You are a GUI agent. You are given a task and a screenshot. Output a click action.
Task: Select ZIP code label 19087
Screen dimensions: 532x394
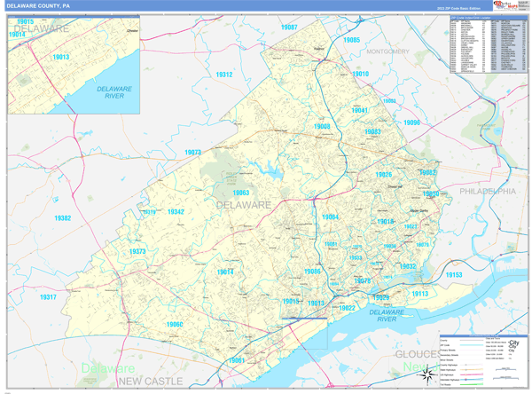coord(289,28)
